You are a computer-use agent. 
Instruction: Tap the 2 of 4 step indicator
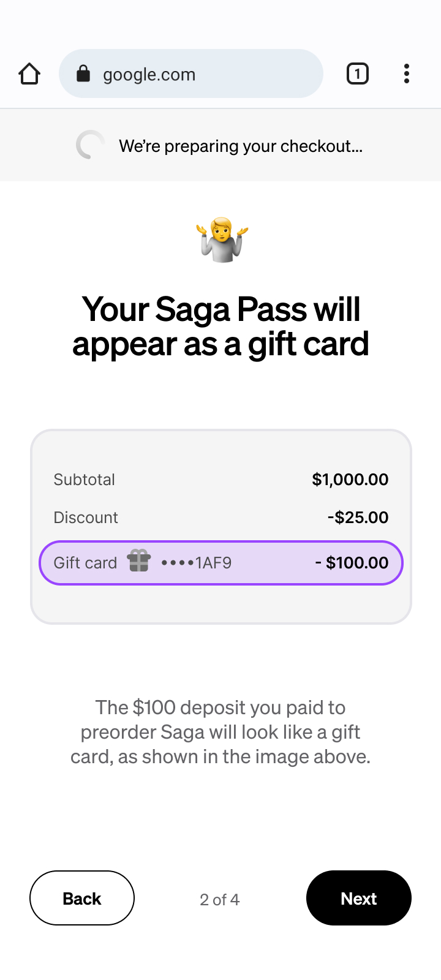(220, 900)
